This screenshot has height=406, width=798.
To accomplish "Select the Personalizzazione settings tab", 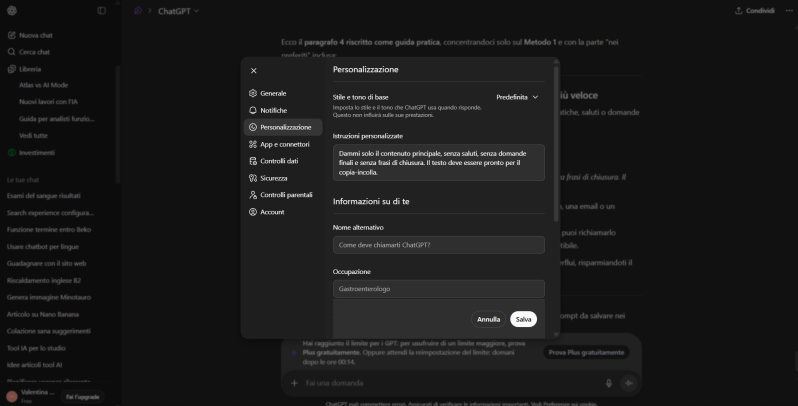I will (x=284, y=127).
